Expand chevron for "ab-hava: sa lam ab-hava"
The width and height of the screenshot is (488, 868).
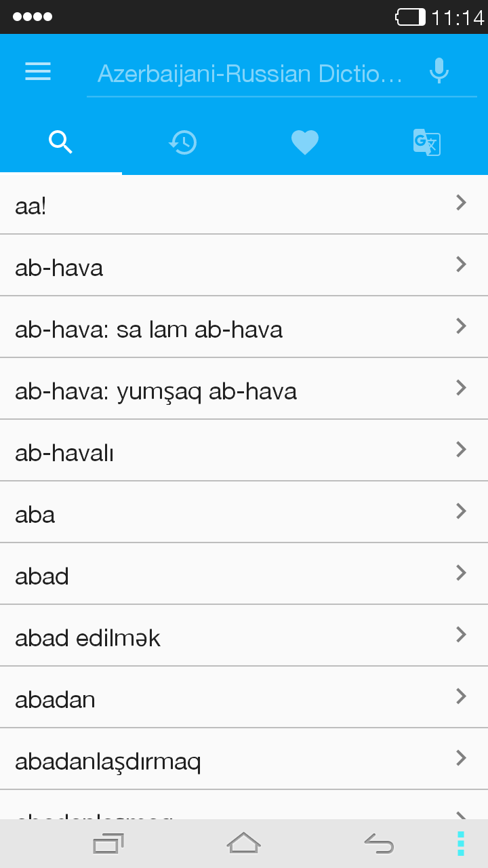(462, 326)
